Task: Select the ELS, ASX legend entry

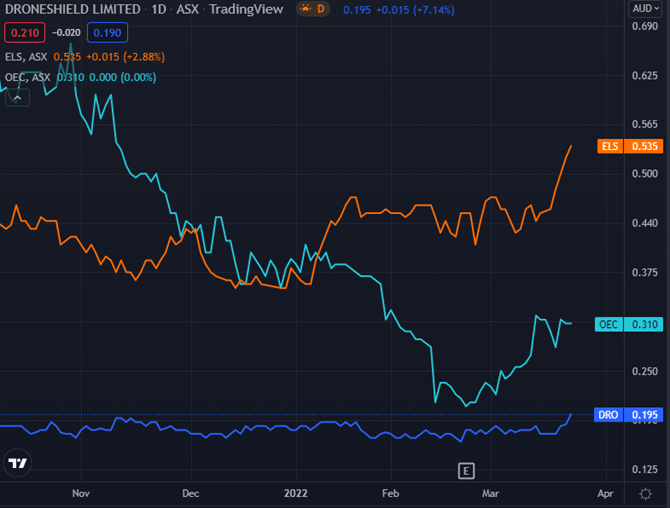Action: 26,57
